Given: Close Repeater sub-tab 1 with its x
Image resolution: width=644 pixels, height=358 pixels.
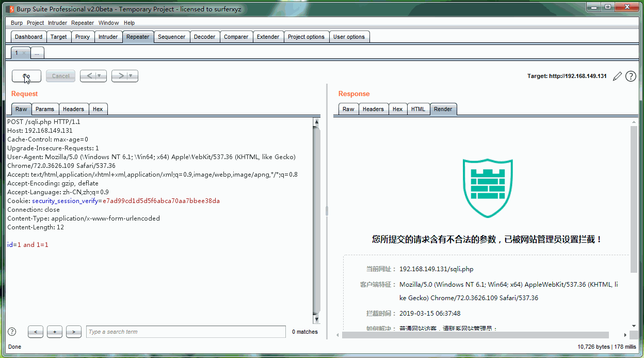Looking at the screenshot, I should [24, 53].
